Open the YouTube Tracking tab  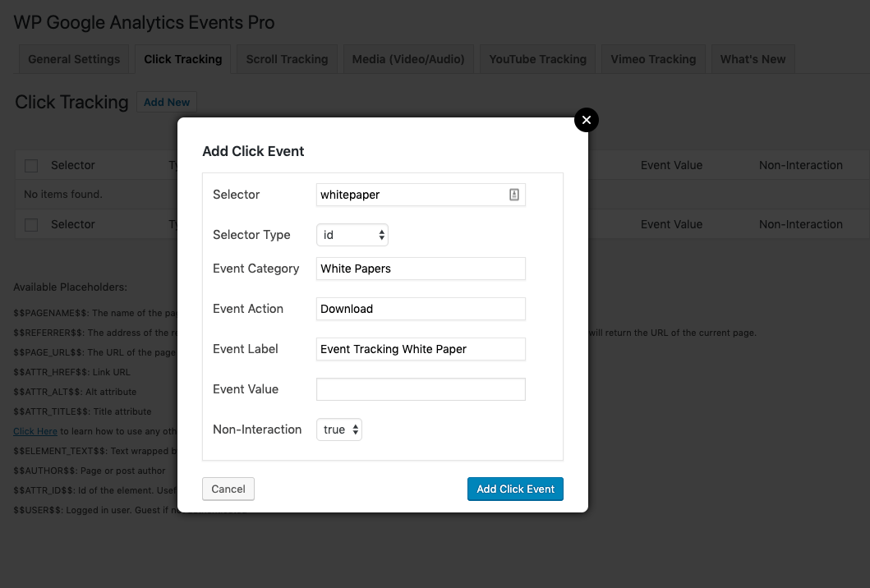click(x=537, y=58)
